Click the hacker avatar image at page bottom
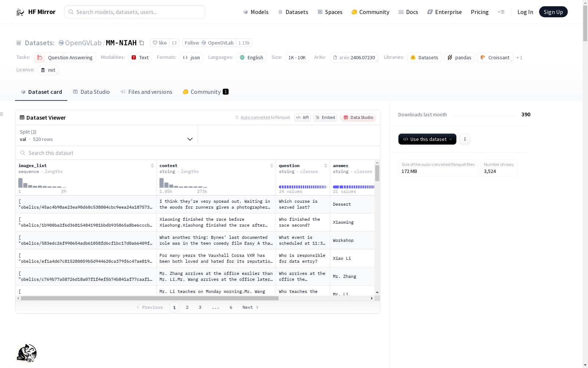Screen dimensions: 588x368 27,353
